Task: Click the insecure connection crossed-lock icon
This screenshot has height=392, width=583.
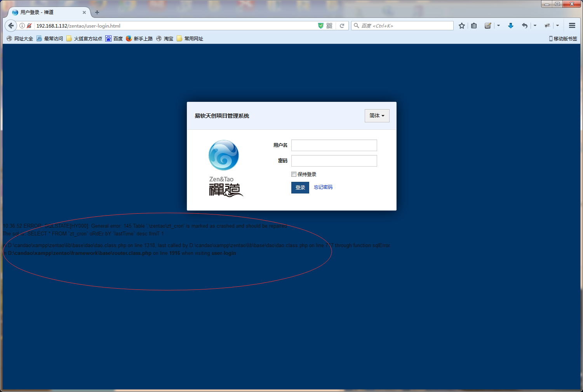Action: tap(29, 26)
